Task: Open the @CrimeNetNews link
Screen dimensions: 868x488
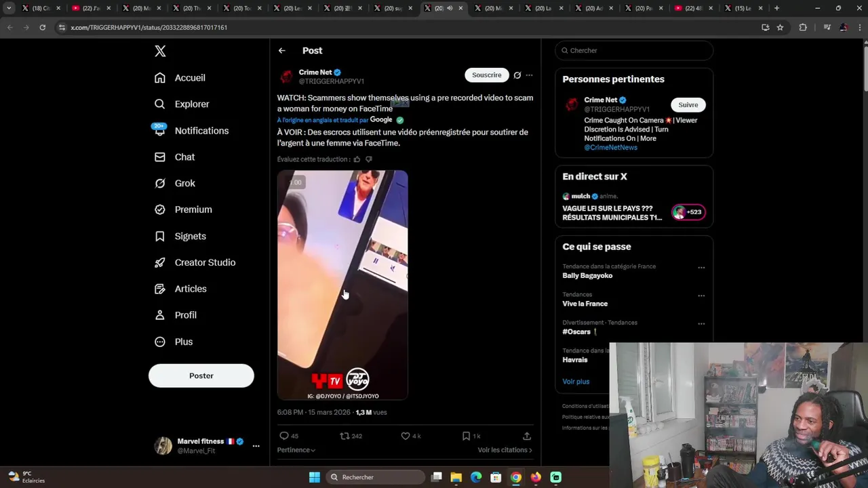Action: coord(610,147)
